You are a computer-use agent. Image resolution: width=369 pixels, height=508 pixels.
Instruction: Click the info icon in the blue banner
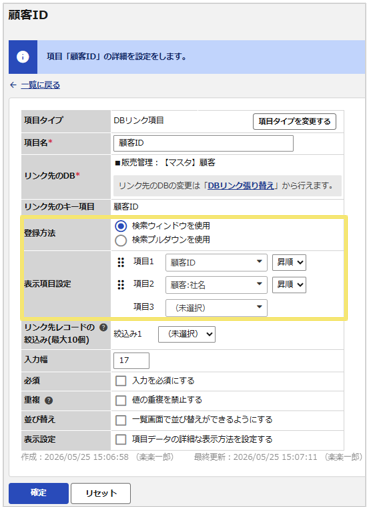pos(23,57)
